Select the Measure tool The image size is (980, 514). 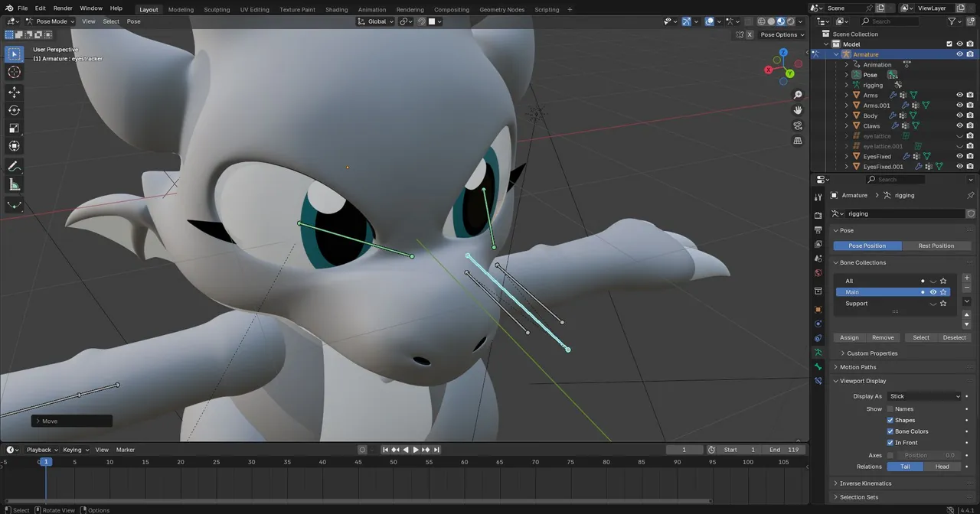(14, 184)
